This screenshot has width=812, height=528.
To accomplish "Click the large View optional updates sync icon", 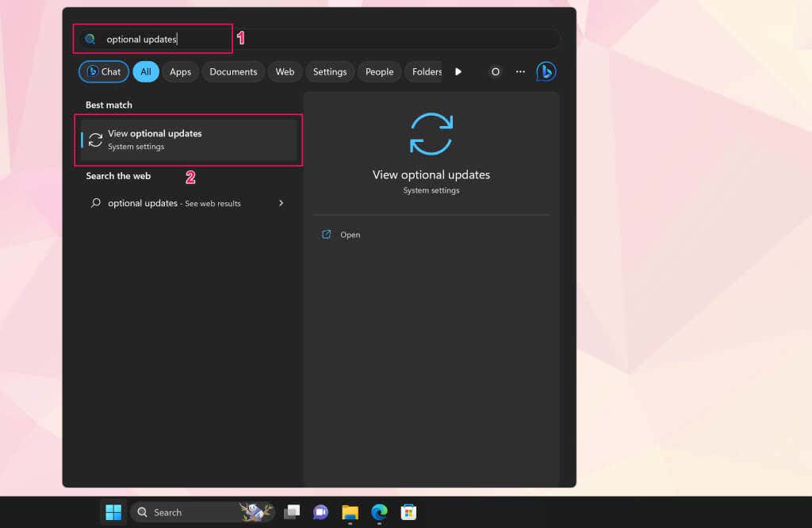I will pyautogui.click(x=431, y=133).
